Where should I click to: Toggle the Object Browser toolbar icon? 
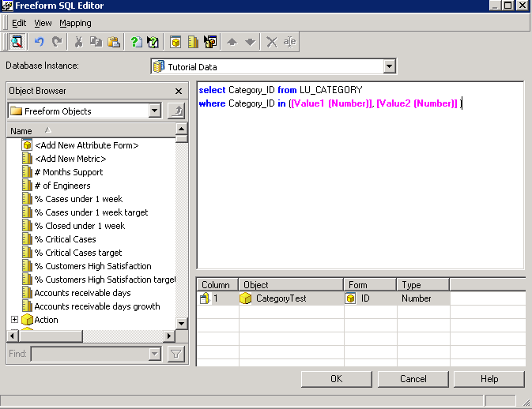pos(17,42)
